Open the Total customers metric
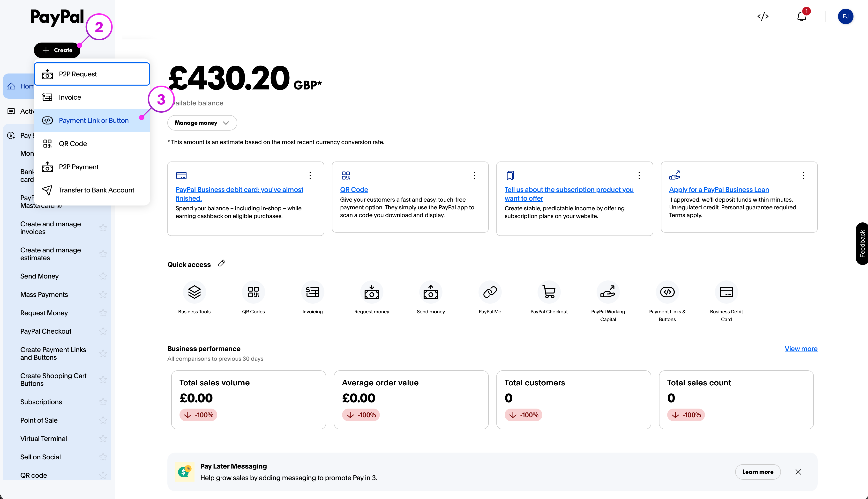Screen dimensions: 868x499 pos(534,382)
